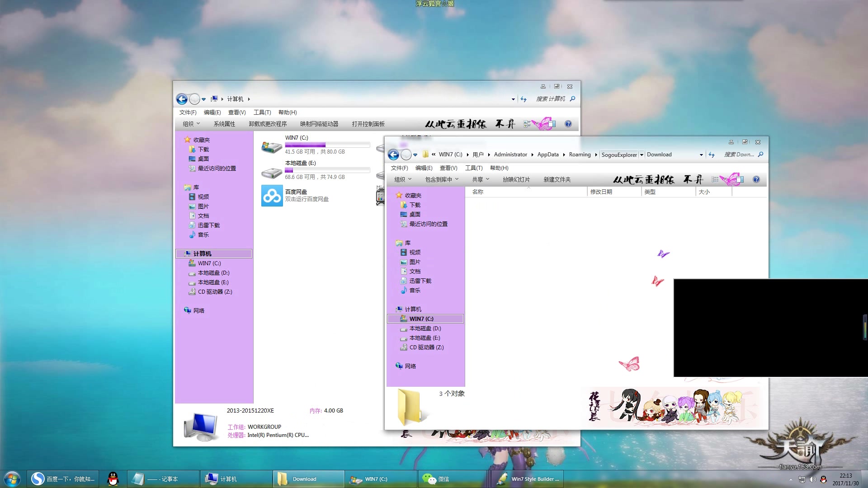Select WIN7 (C:) drive in sidebar
868x488 pixels.
[421, 318]
